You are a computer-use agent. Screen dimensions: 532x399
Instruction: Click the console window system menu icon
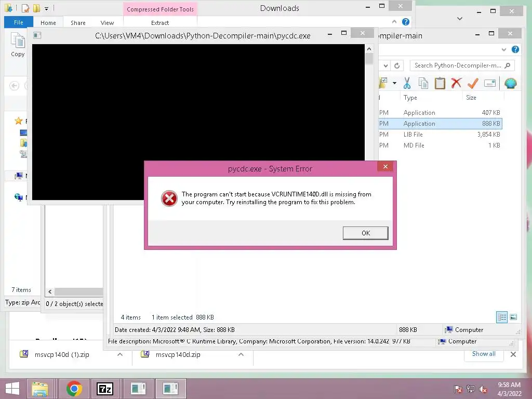click(x=37, y=35)
